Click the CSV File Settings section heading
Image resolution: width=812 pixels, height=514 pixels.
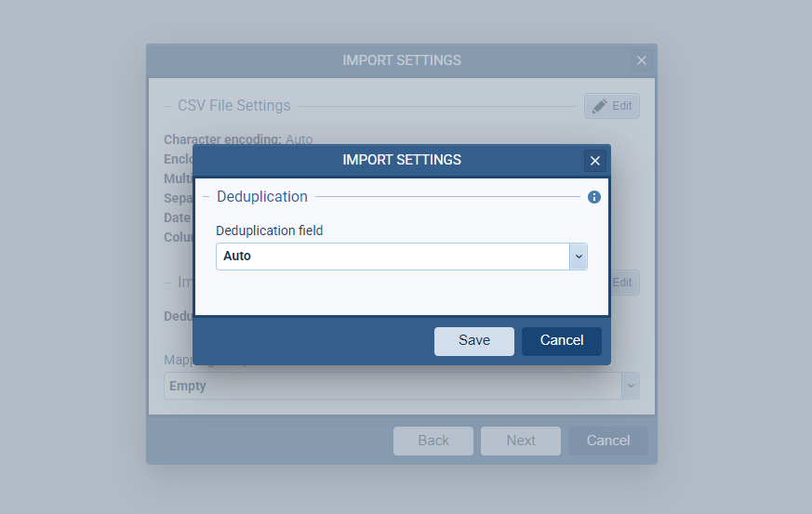click(234, 106)
